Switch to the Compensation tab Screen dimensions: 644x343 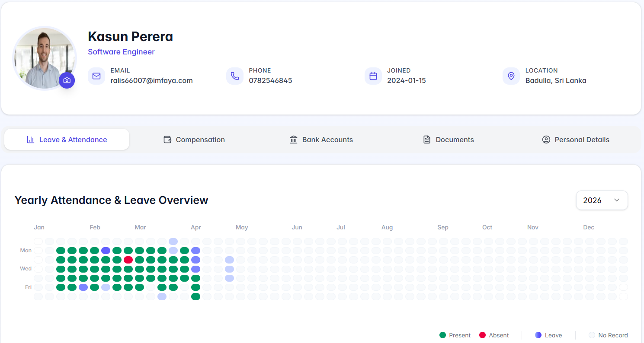point(194,140)
